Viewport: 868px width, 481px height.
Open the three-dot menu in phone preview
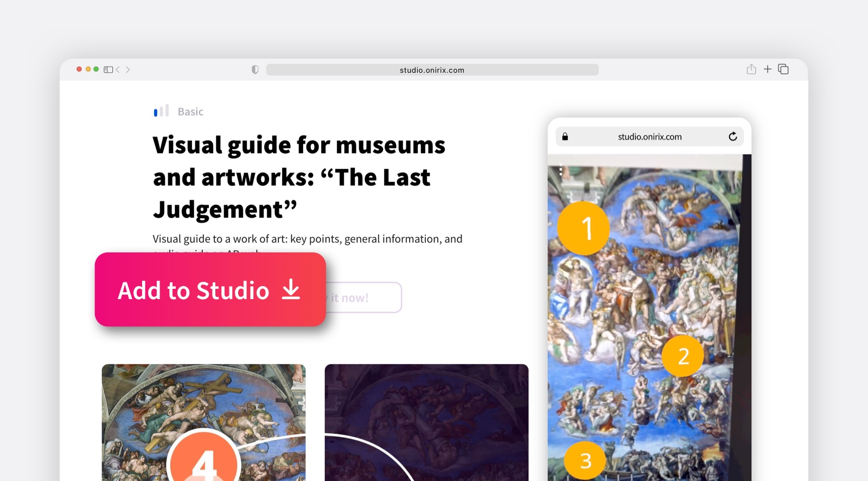click(560, 172)
